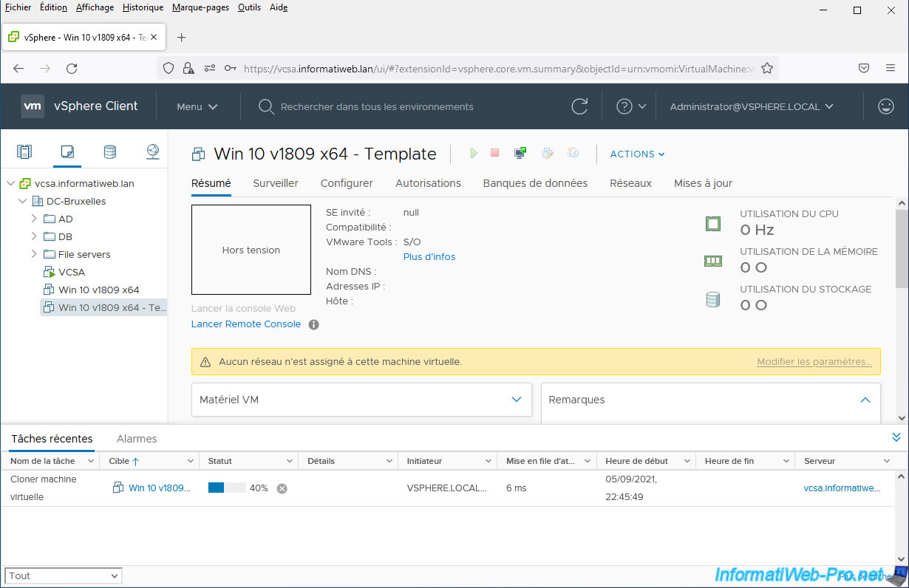Collapse the vcsa.informatiweb.lan tree node

tap(10, 183)
